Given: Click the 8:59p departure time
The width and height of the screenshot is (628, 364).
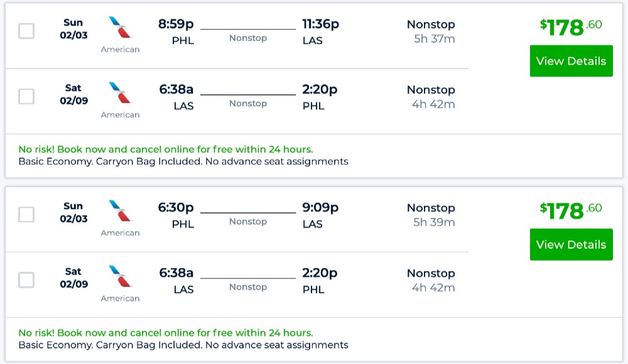Looking at the screenshot, I should (x=176, y=24).
